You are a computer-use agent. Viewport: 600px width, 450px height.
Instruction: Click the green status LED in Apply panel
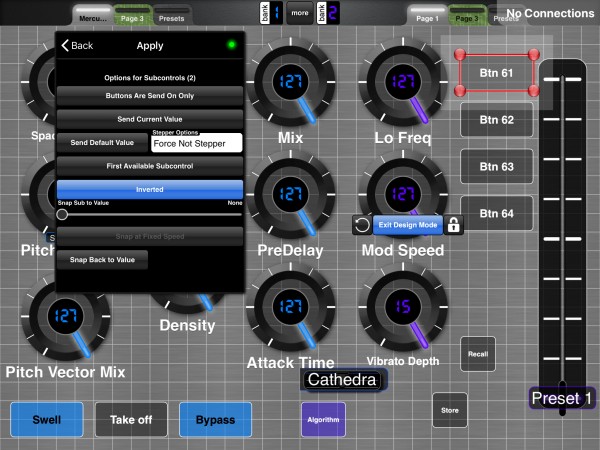[231, 45]
